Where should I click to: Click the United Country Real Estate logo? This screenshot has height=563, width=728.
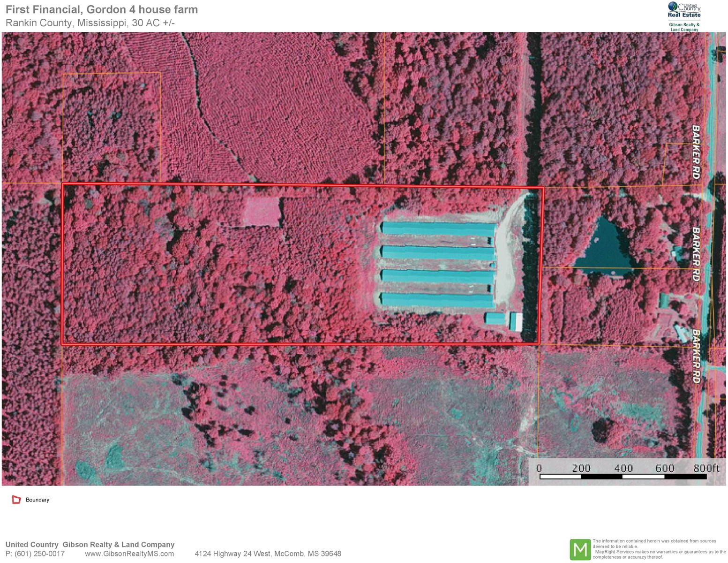(684, 16)
